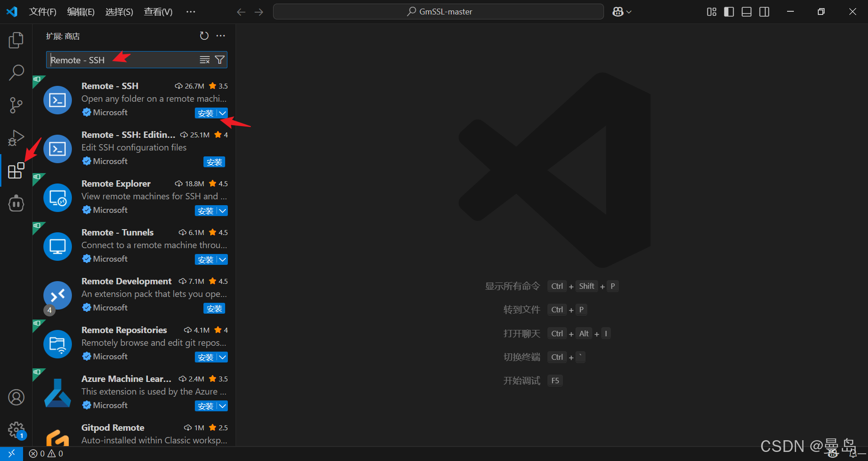Restore down the VS Code window
The height and width of the screenshot is (461, 868).
point(821,12)
